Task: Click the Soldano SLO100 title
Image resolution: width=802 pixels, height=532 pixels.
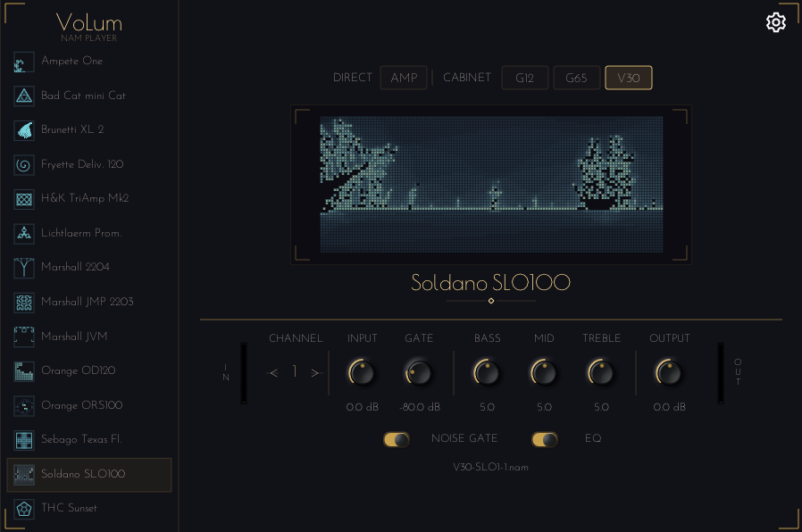Action: click(490, 283)
